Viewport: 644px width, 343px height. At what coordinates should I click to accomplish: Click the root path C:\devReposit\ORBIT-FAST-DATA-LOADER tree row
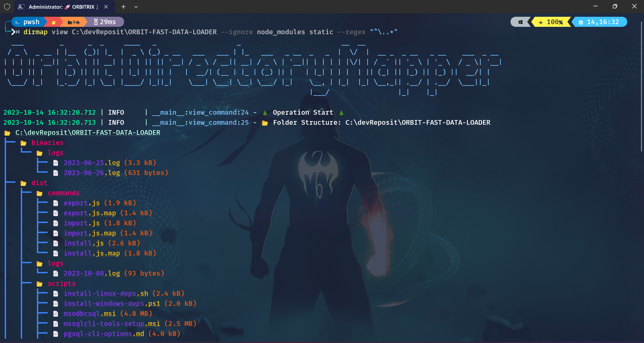[88, 132]
